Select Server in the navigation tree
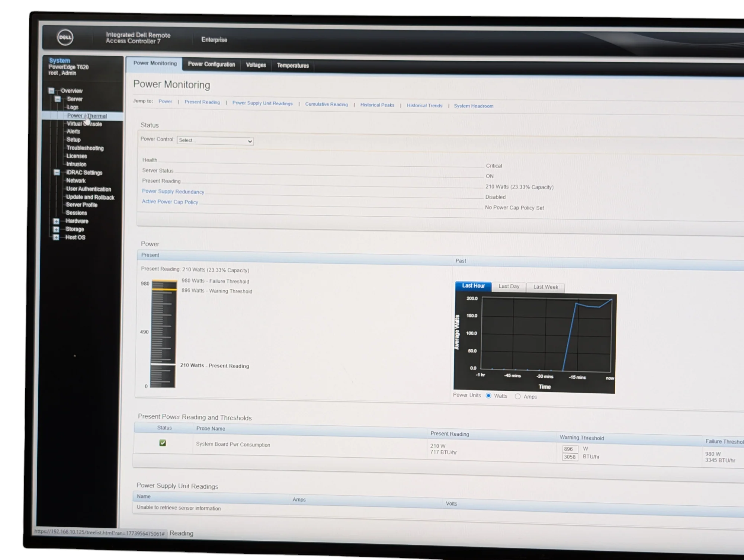 click(x=75, y=99)
